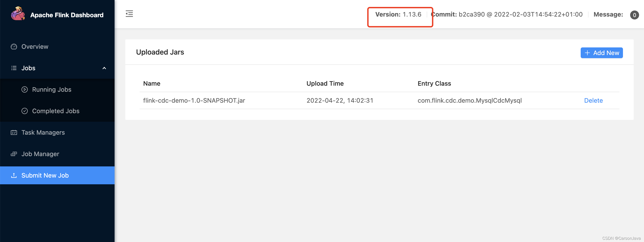Screen dimensions: 644x242
Task: Click the Flink squirrel logo
Action: pyautogui.click(x=18, y=14)
